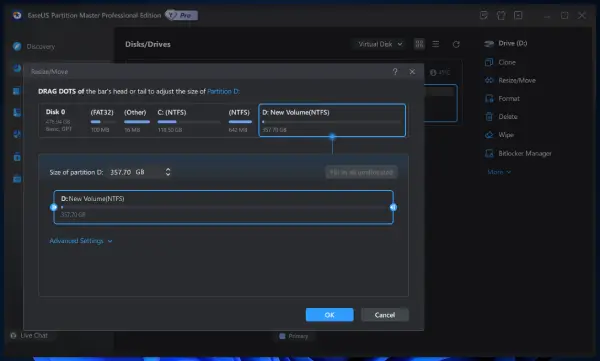Image resolution: width=600 pixels, height=361 pixels.
Task: Open the Virtual Disk dropdown
Action: click(x=380, y=44)
